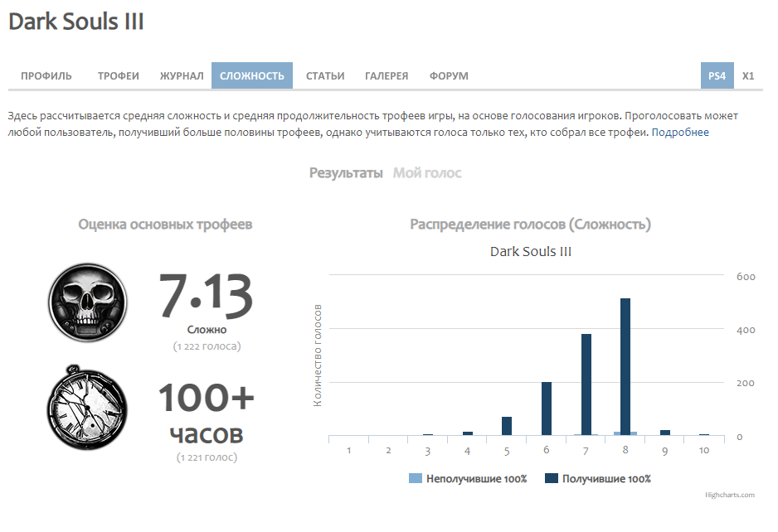Select the PS4 platform button
This screenshot has height=532, width=778.
[x=717, y=75]
